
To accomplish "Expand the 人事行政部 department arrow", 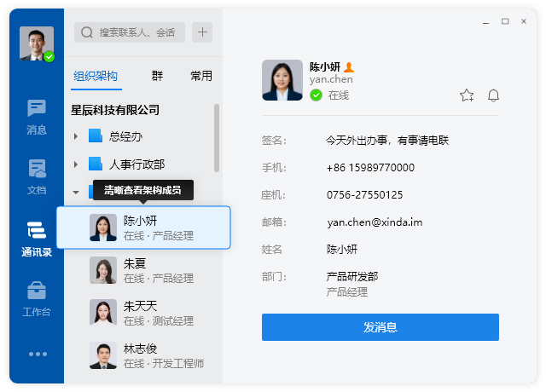I will pyautogui.click(x=76, y=164).
